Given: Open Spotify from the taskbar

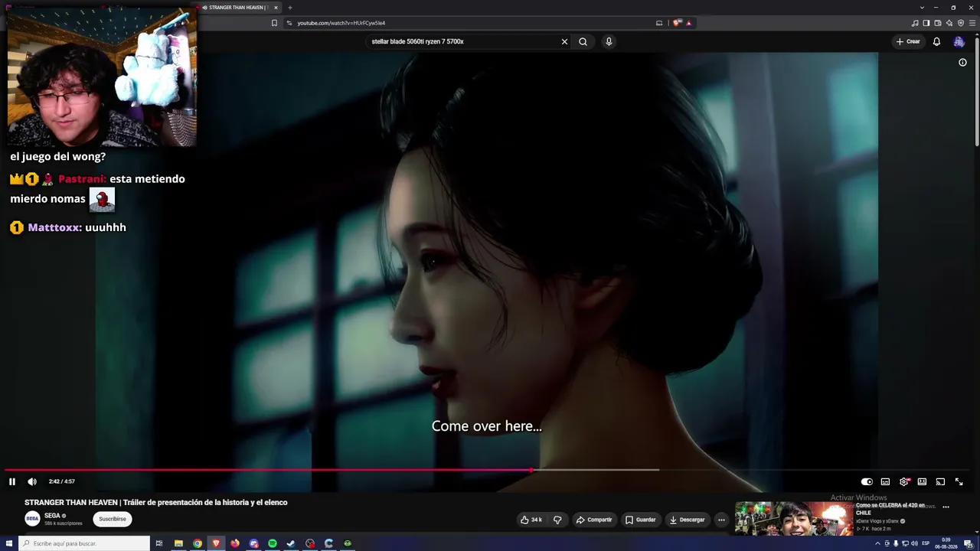Looking at the screenshot, I should point(273,543).
